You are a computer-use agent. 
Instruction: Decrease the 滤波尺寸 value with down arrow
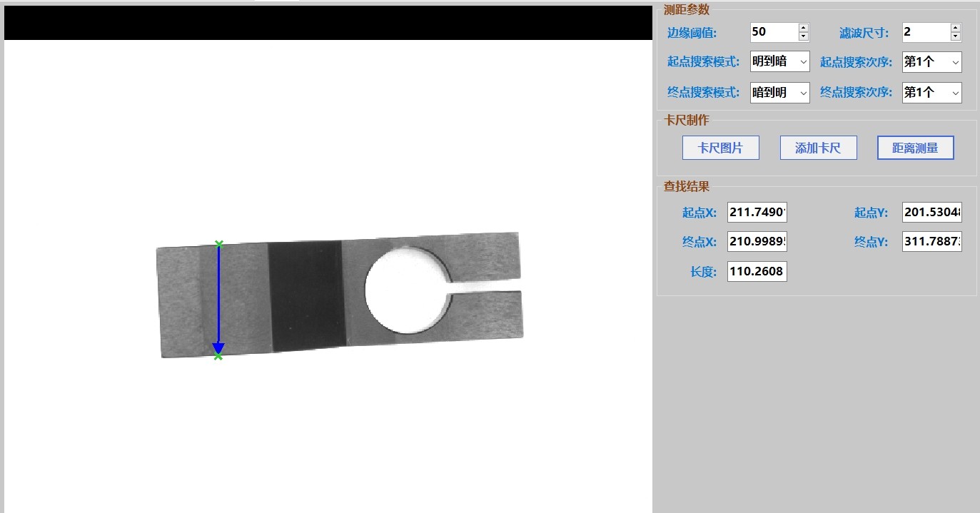pyautogui.click(x=956, y=36)
